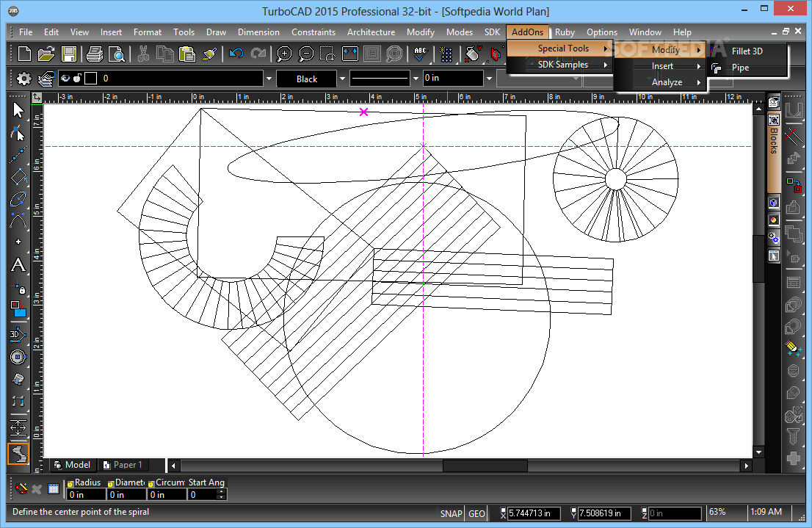Save the drawing using the floppy icon
Viewport: 812px width, 528px height.
point(68,54)
